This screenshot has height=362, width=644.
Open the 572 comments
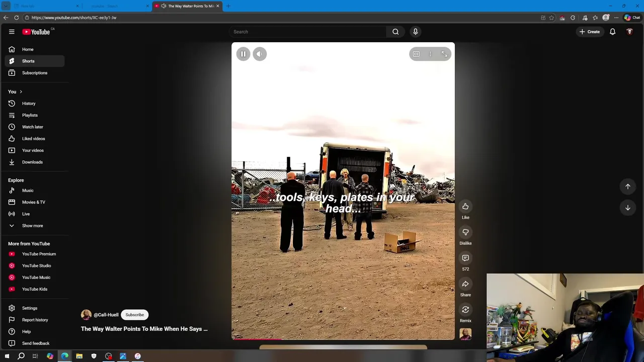(465, 258)
